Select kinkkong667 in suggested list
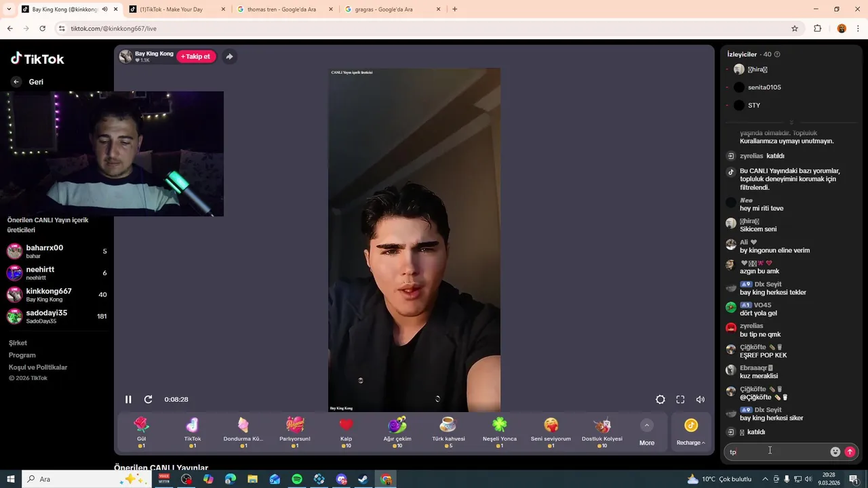 (x=56, y=295)
